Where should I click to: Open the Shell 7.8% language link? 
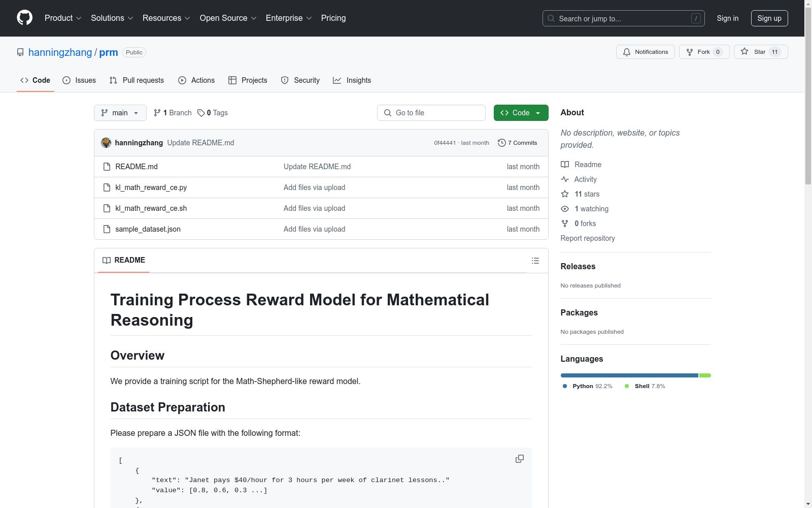[x=645, y=386]
